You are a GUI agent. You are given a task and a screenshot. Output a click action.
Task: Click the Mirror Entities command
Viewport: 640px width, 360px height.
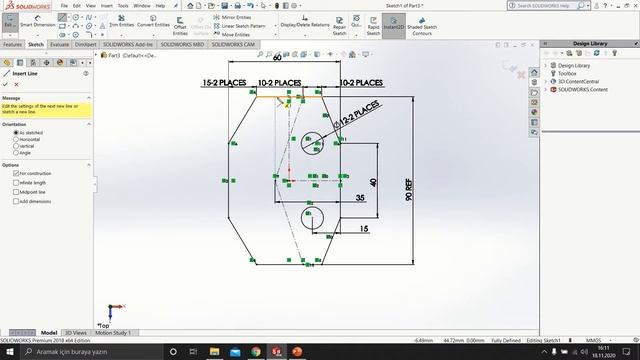pyautogui.click(x=232, y=17)
